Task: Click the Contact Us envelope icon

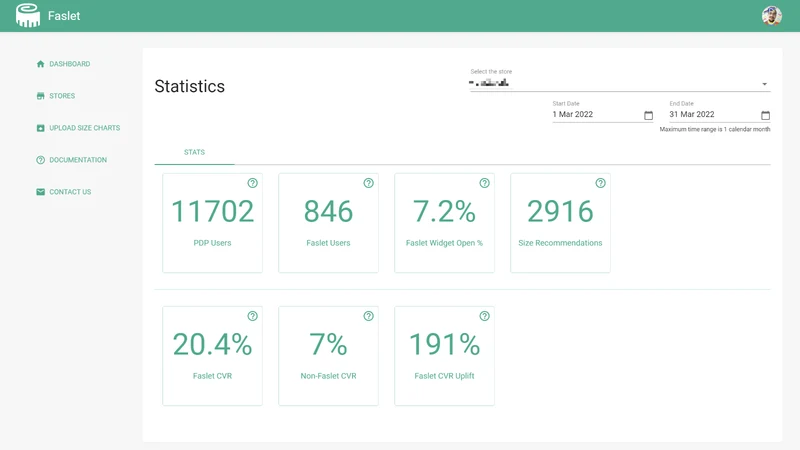Action: pyautogui.click(x=40, y=192)
